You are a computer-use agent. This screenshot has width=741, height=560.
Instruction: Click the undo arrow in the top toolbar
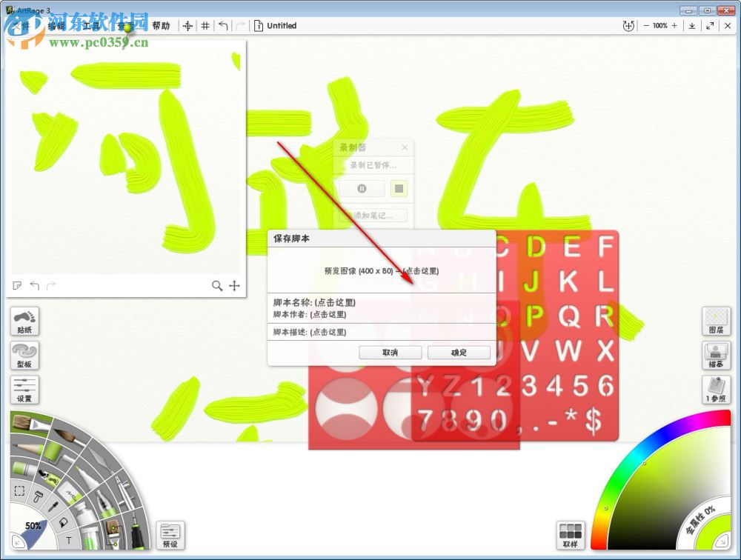[x=223, y=25]
